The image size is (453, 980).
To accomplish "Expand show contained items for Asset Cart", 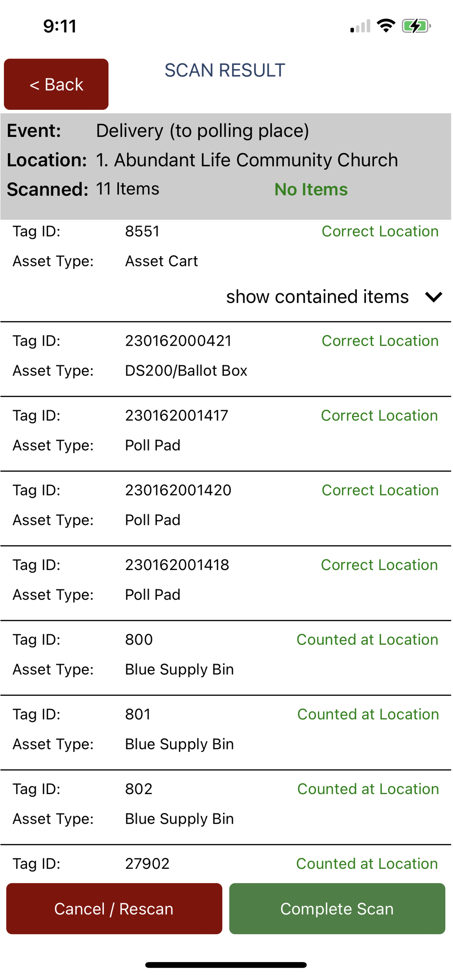I will coord(318,297).
